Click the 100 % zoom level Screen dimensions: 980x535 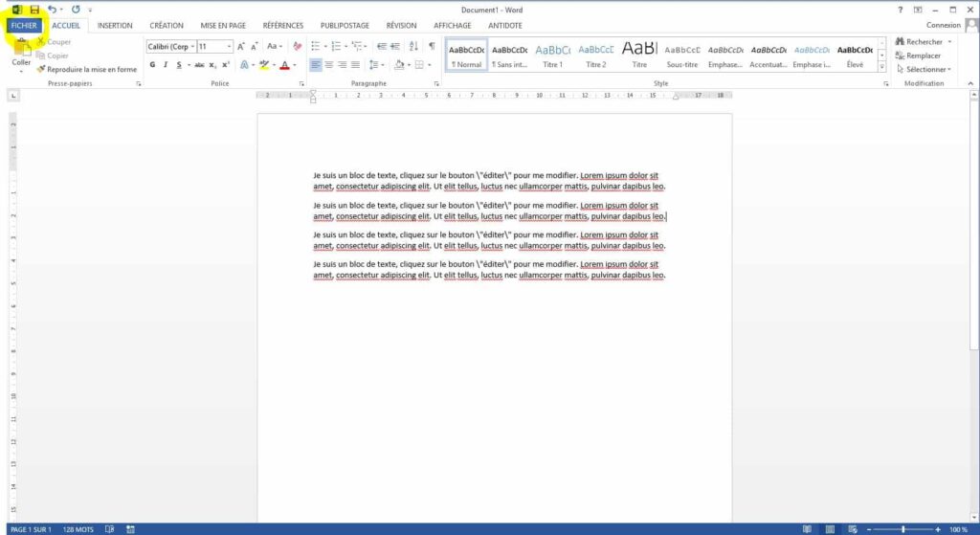[959, 529]
